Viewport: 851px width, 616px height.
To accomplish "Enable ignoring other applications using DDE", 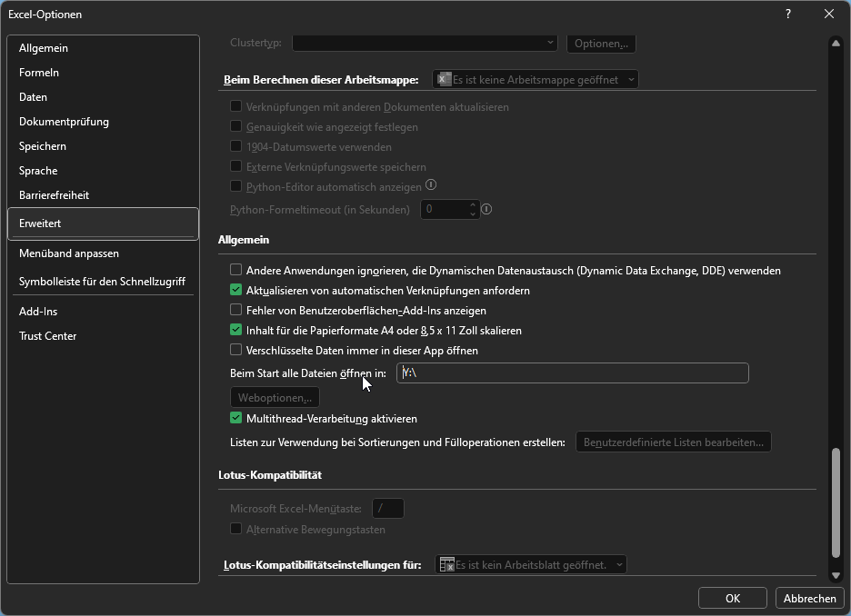I will click(236, 270).
